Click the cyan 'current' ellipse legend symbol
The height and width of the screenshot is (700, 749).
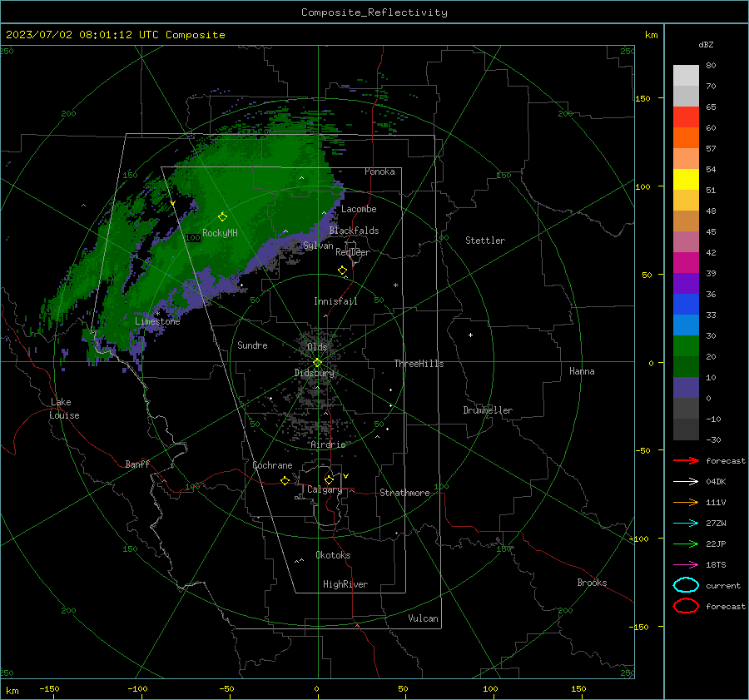click(686, 585)
